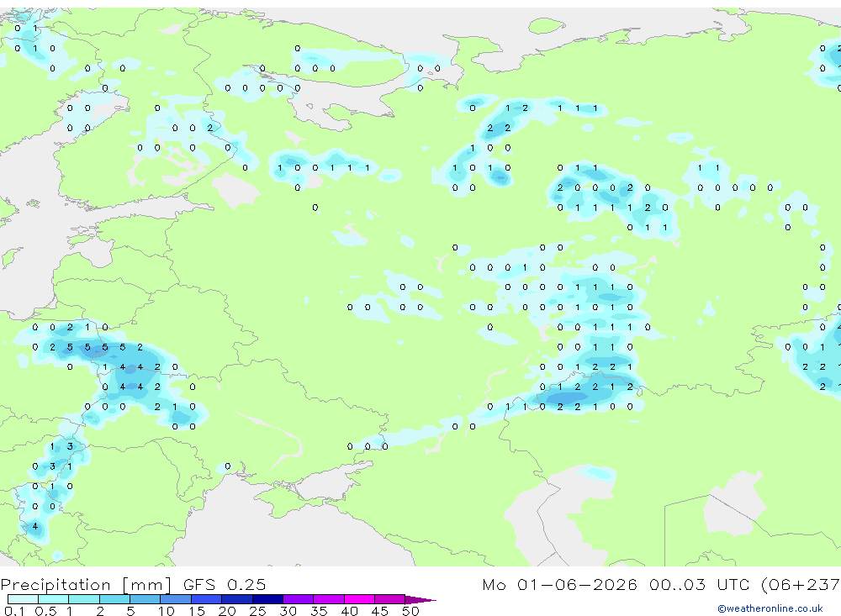The height and width of the screenshot is (616, 841).
Task: Select the legend scale label "30"
Action: (x=288, y=611)
